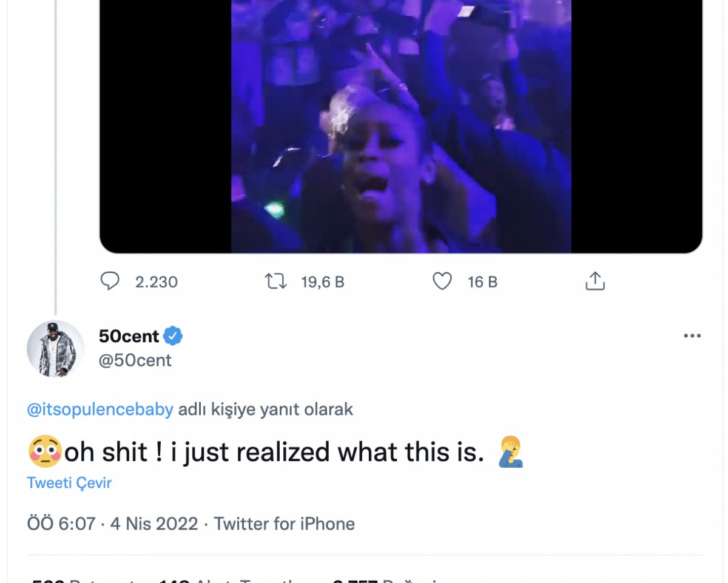The height and width of the screenshot is (583, 728).
Task: Click the heart icon on the video tweet
Action: tap(443, 281)
